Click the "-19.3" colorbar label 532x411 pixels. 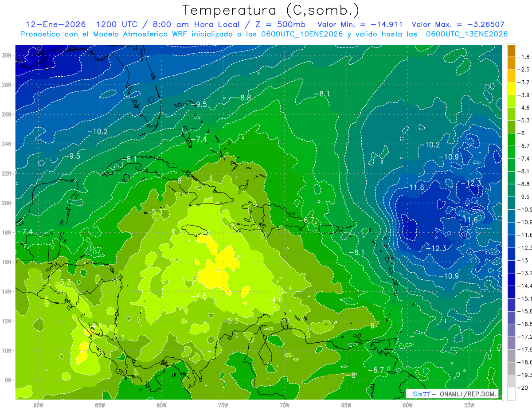pyautogui.click(x=525, y=375)
